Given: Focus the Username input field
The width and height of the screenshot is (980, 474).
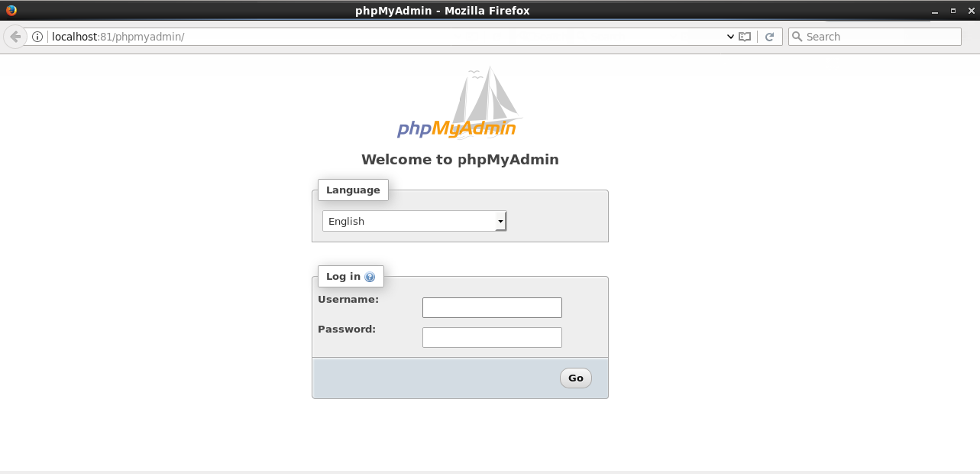Looking at the screenshot, I should tap(492, 307).
